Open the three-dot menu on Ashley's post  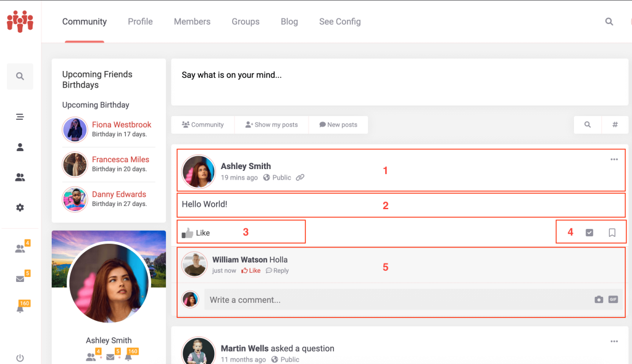coord(614,160)
